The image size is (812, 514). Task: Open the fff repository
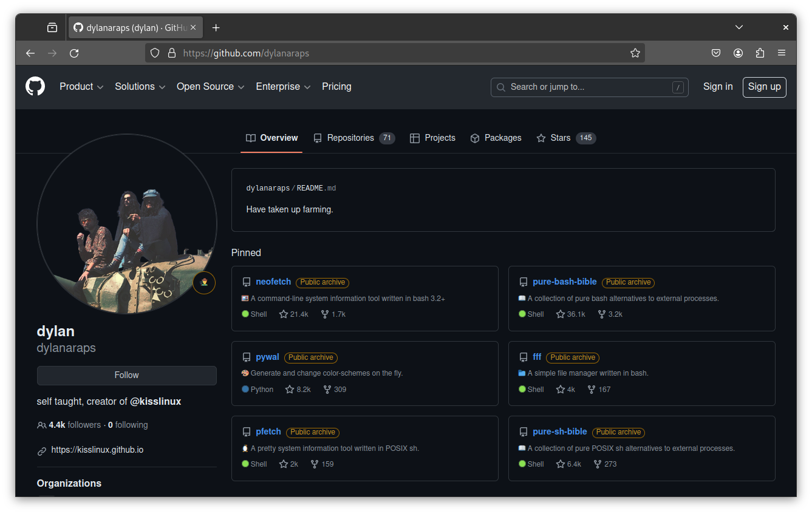point(537,357)
